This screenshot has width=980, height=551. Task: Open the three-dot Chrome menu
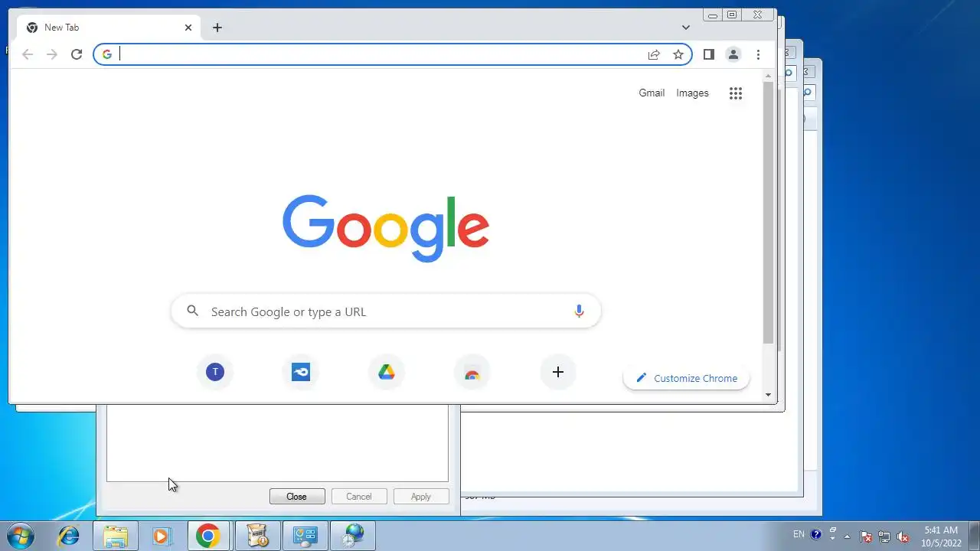coord(758,54)
